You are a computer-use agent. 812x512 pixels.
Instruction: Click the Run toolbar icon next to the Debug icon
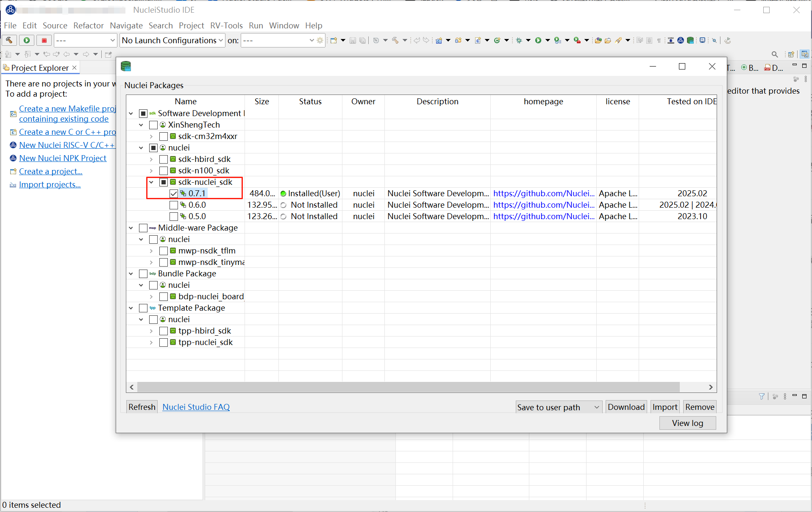tap(538, 40)
